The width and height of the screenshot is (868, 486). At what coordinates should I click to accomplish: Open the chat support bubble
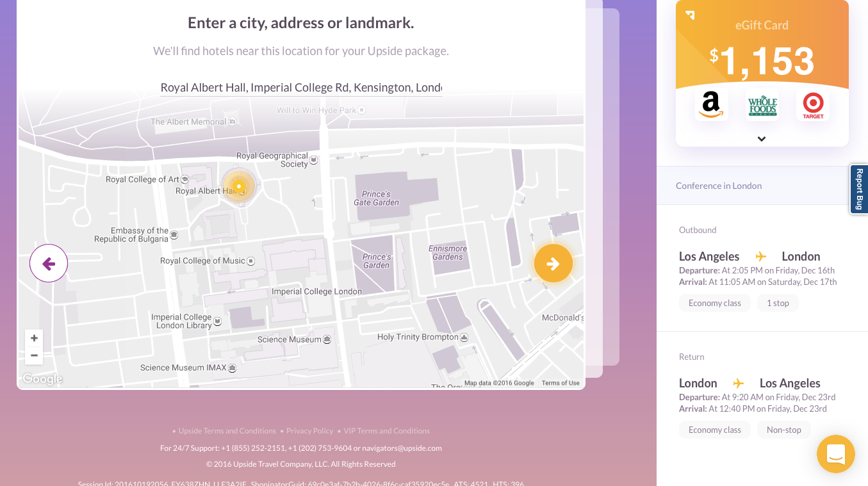coord(836,454)
